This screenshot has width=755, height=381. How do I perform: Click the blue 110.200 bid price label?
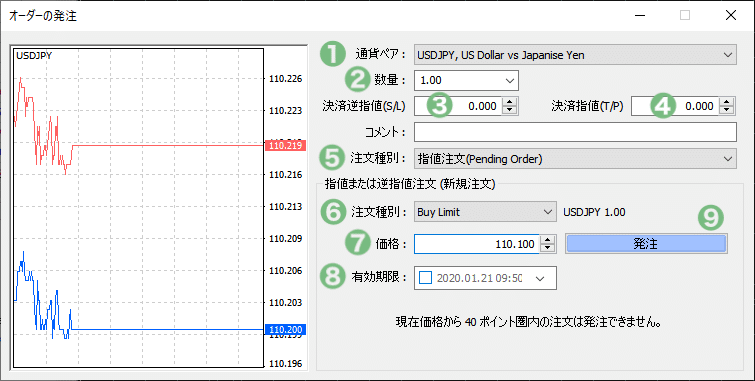286,329
